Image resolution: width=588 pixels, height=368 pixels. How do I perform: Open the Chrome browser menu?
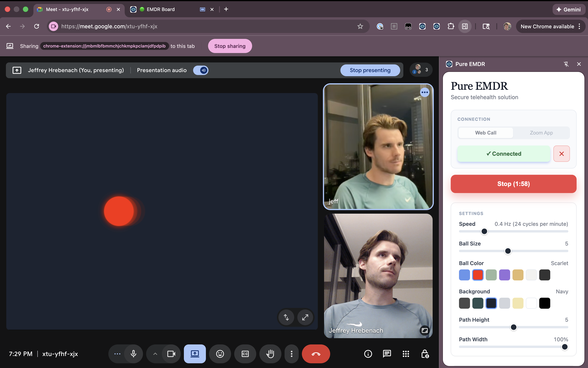[x=580, y=26]
